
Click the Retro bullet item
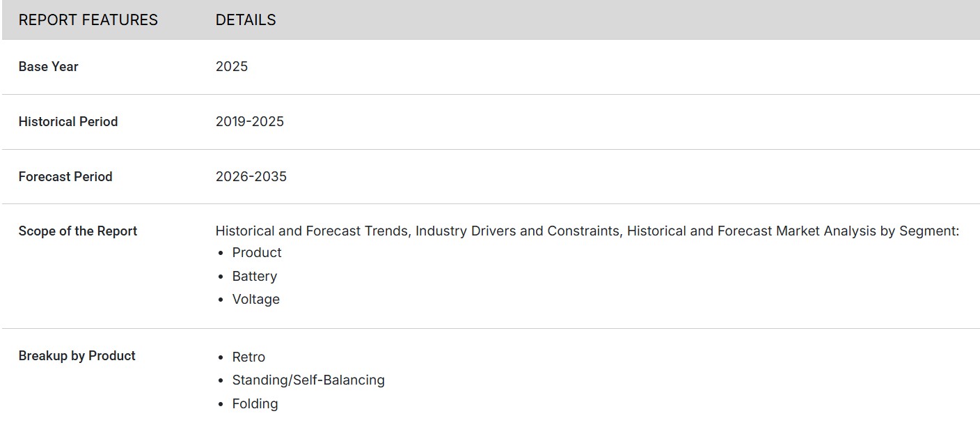248,357
